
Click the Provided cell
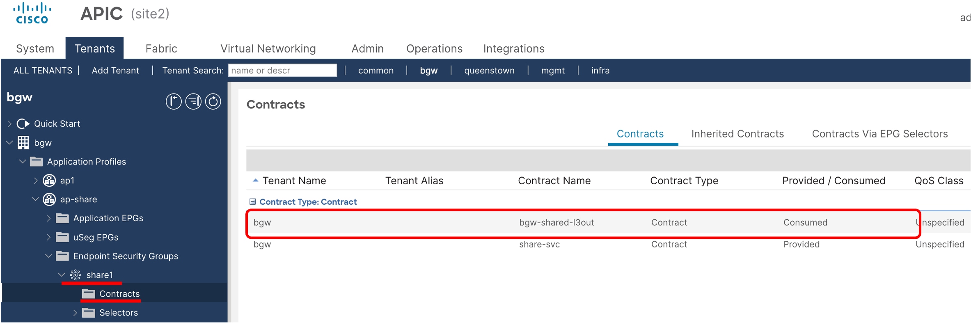click(801, 244)
